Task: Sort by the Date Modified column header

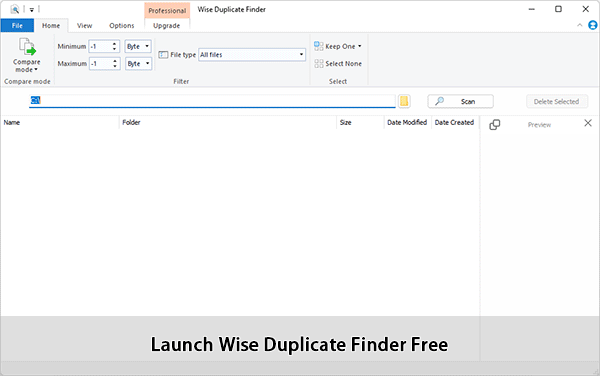Action: (x=407, y=122)
